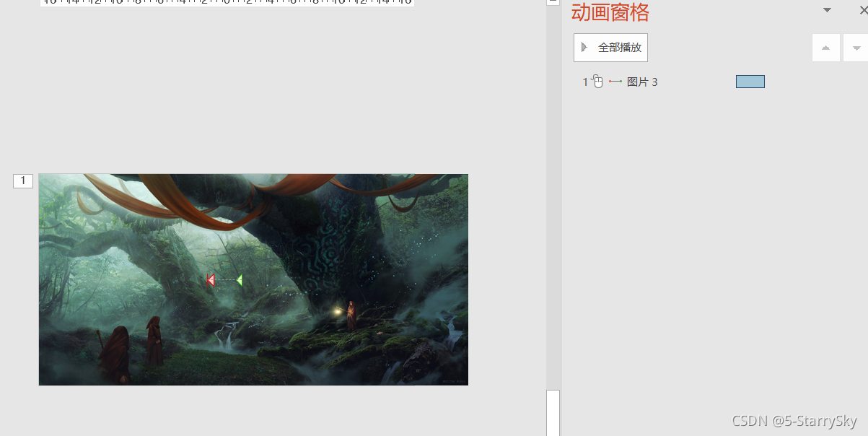Move animation down with the down arrow button
This screenshot has width=868, height=436.
tap(856, 48)
